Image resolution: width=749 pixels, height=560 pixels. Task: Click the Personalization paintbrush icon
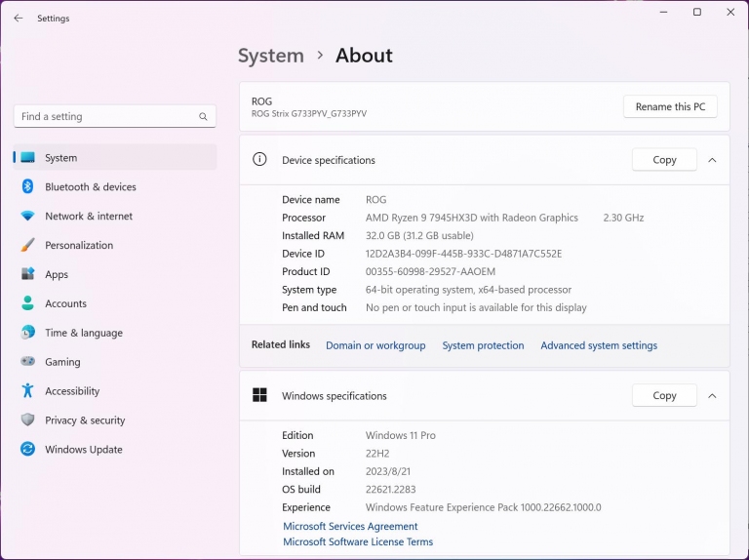27,245
